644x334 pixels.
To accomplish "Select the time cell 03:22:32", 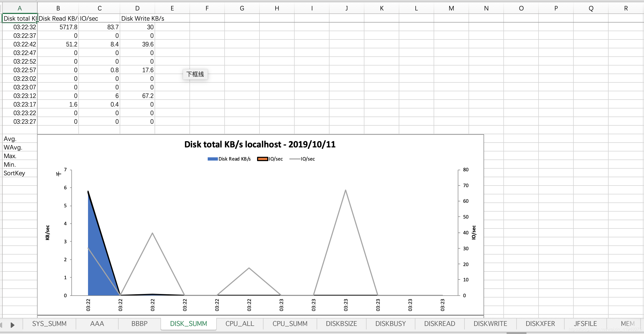I will click(x=20, y=27).
